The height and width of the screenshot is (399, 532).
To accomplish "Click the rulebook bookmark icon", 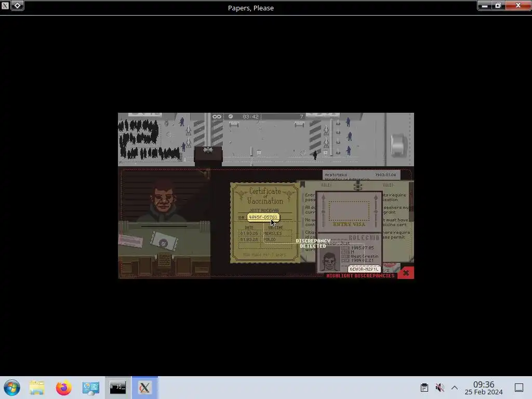I will click(x=302, y=184).
